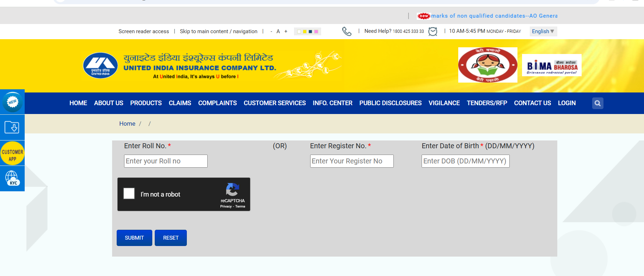Select the dark blue color theme swatch
644x276 pixels.
click(x=310, y=31)
